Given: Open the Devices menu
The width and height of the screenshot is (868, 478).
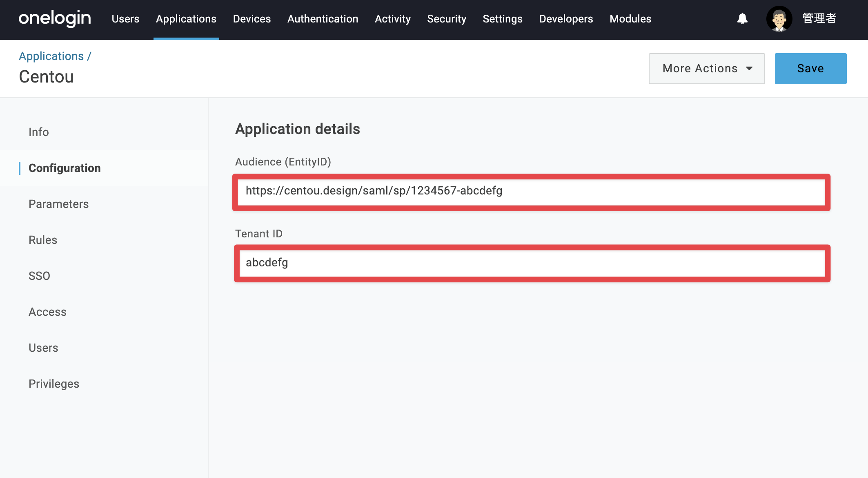Looking at the screenshot, I should [x=252, y=19].
